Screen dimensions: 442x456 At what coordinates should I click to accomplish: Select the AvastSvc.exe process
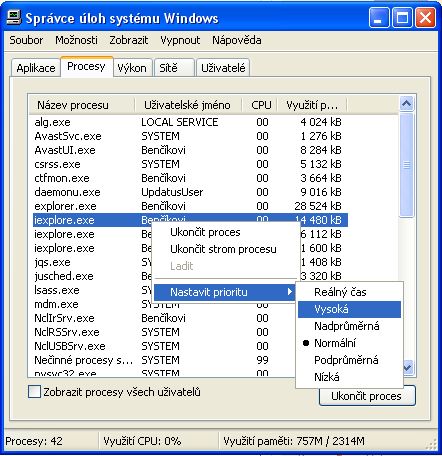point(190,136)
